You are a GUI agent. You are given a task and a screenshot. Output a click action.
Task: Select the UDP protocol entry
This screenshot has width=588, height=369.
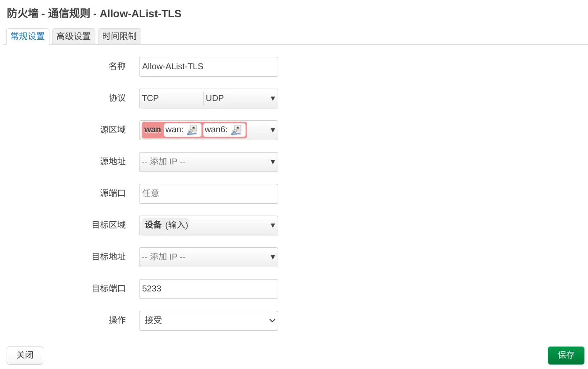pos(215,98)
